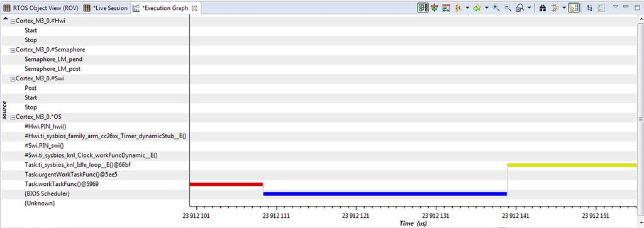Click the measurement span marker icon

446,8
